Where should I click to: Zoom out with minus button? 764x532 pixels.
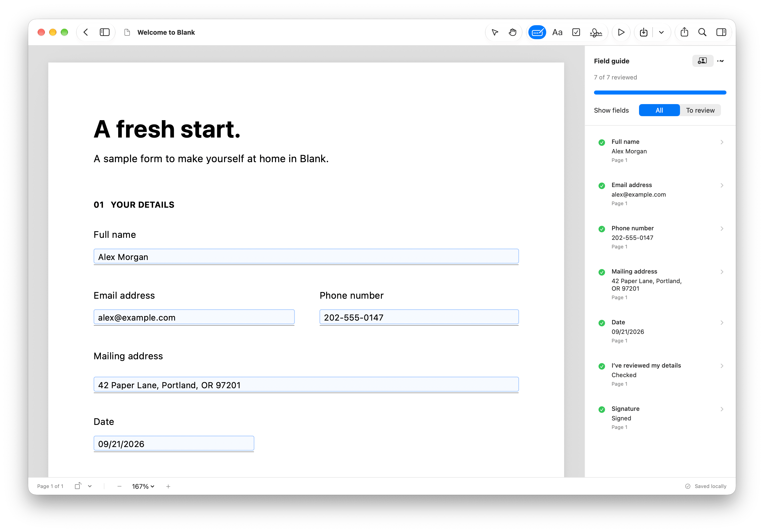[119, 486]
